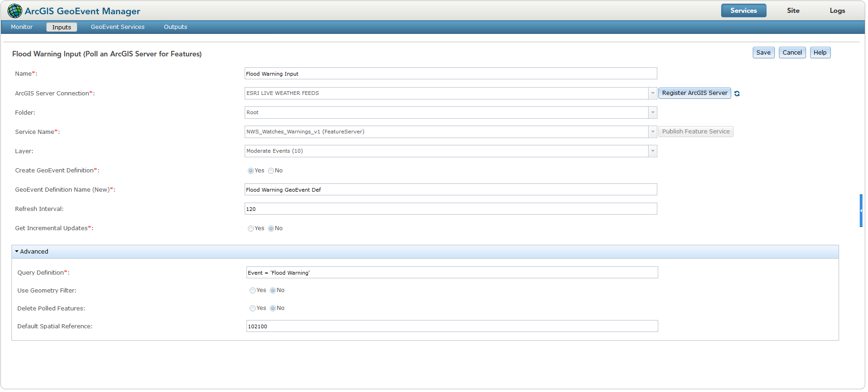Open the Layer dropdown showing Moderate Events
This screenshot has height=392, width=868.
(652, 151)
